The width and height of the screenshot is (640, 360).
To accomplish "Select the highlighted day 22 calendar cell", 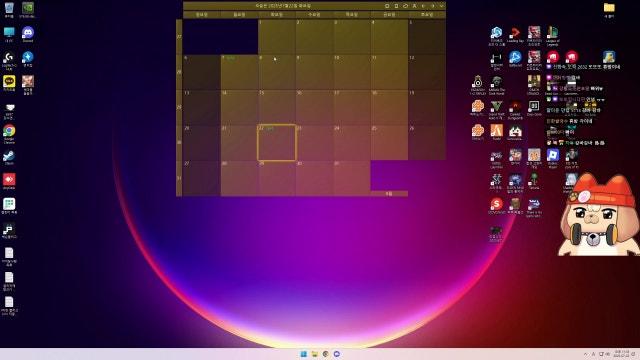I will pos(276,142).
